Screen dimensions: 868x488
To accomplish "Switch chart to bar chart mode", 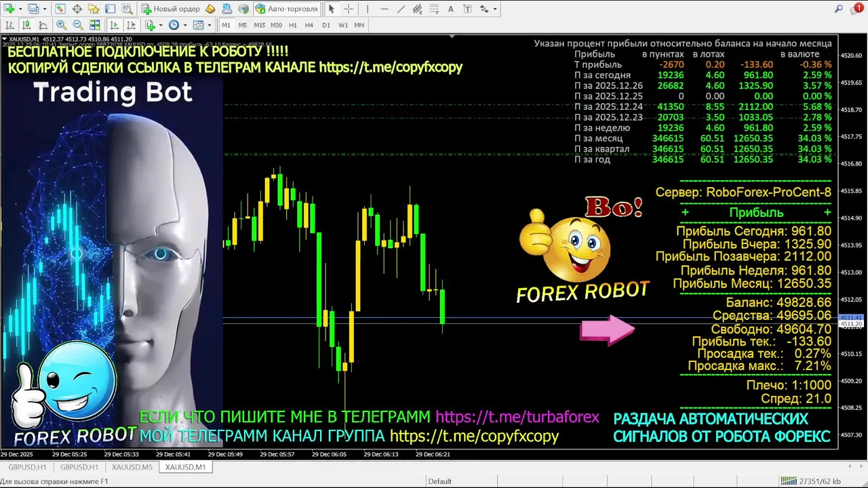I will click(x=9, y=25).
